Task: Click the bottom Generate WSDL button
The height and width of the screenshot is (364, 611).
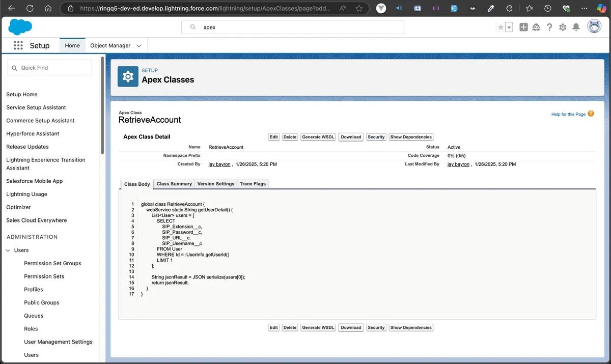Action: tap(318, 327)
